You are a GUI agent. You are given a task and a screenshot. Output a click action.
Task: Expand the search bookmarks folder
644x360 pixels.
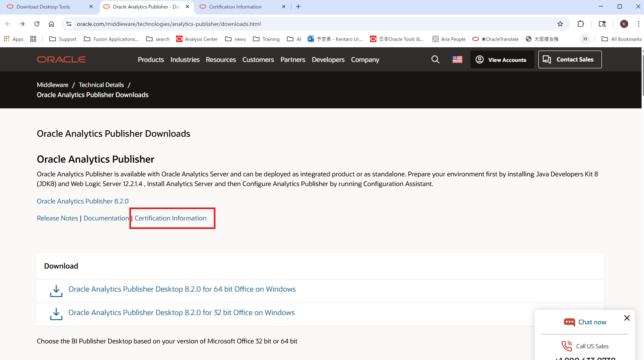point(158,39)
